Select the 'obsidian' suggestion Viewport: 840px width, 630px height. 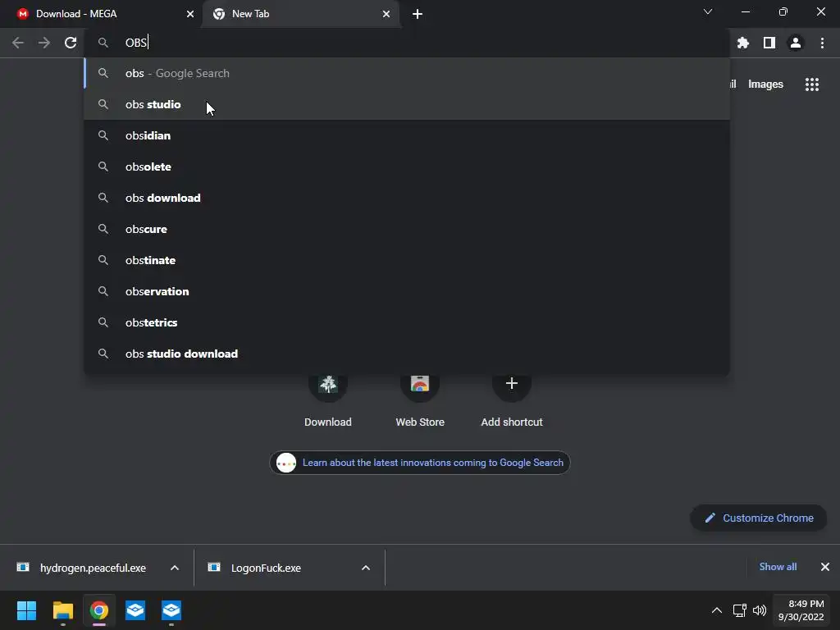click(407, 135)
